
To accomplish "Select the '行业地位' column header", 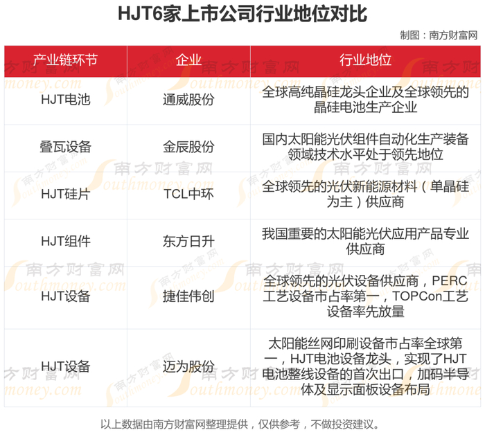I will click(x=365, y=60).
